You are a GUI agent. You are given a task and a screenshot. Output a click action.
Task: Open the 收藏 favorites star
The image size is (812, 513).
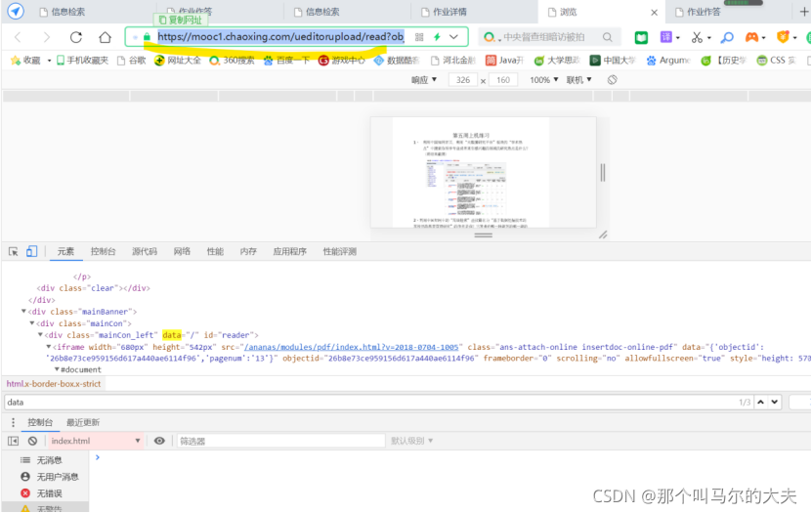click(x=25, y=61)
